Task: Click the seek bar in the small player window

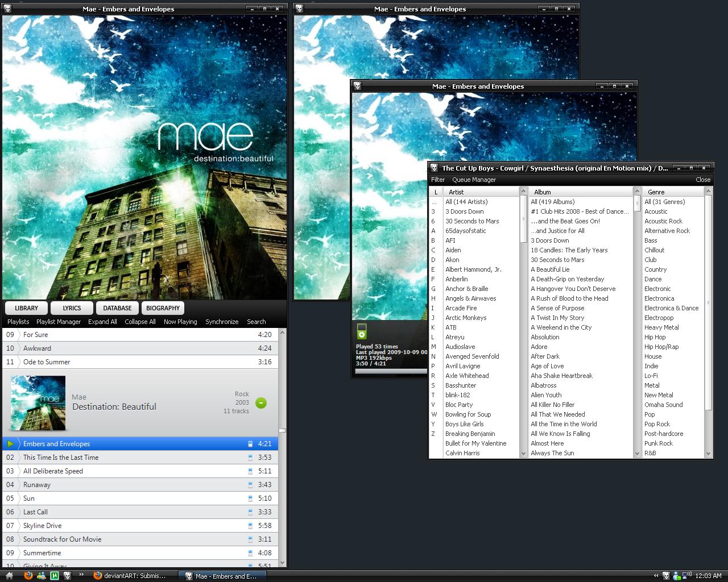Action: pyautogui.click(x=390, y=372)
